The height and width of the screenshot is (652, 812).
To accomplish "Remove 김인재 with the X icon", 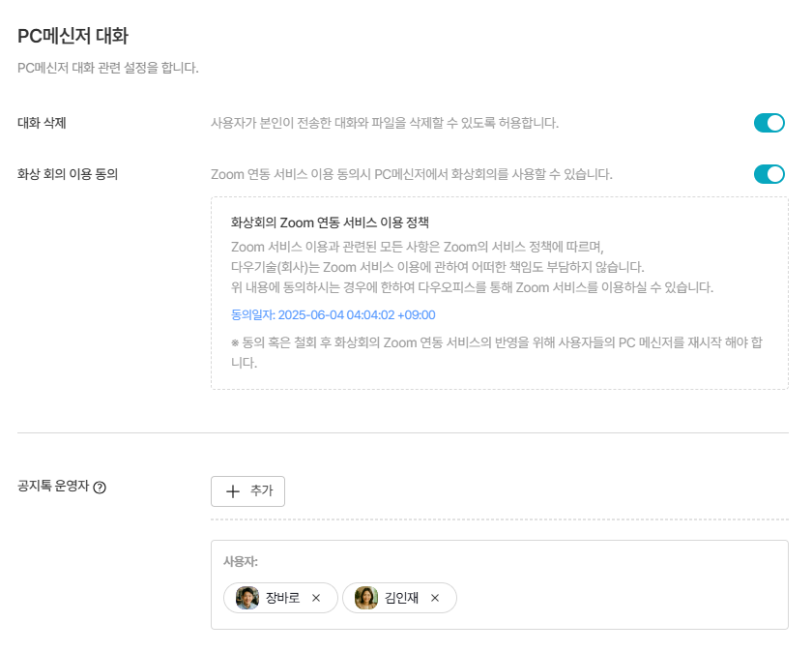I will 434,598.
